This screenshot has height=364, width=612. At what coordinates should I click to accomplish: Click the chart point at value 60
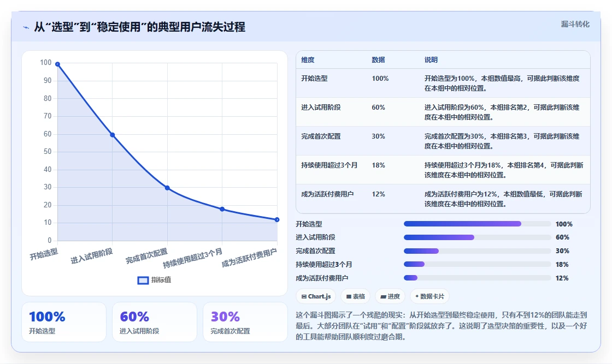113,135
